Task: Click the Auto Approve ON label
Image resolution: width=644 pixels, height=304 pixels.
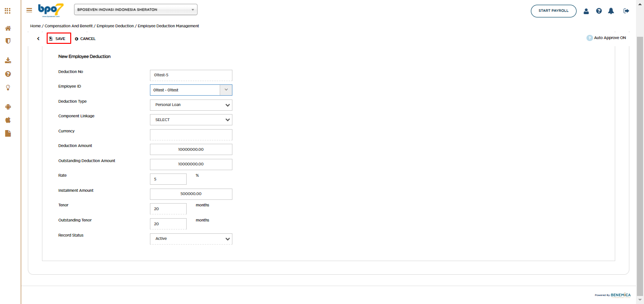Action: [x=610, y=38]
